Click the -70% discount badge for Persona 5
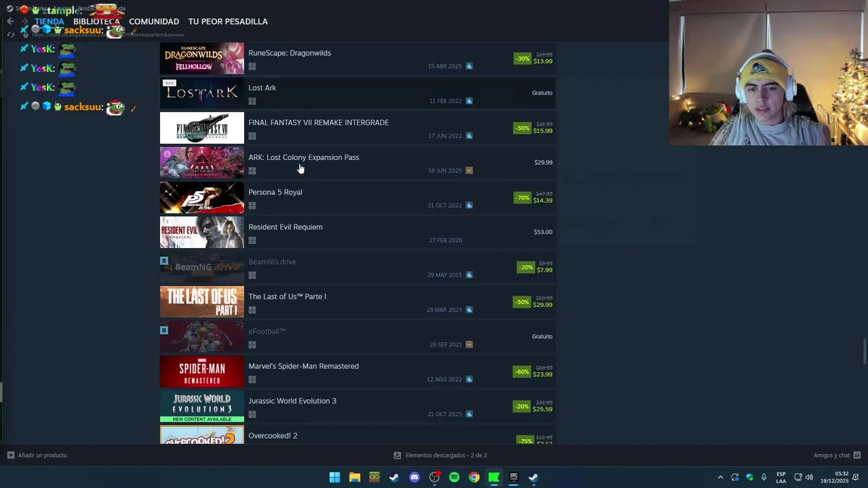This screenshot has width=868, height=488. (522, 198)
